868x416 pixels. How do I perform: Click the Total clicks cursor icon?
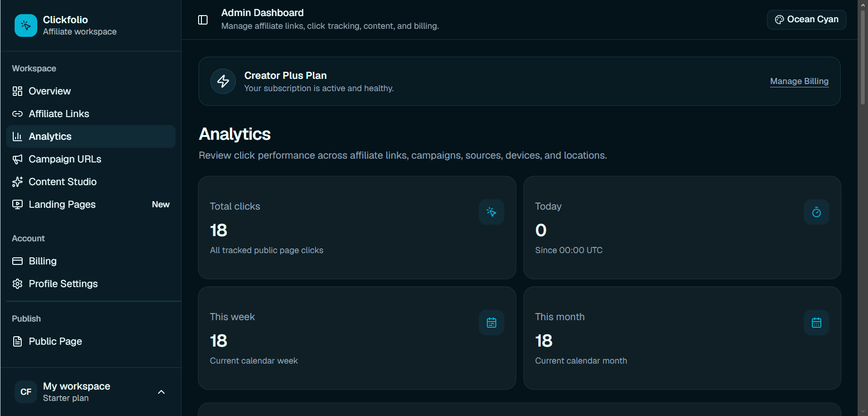[x=492, y=212]
